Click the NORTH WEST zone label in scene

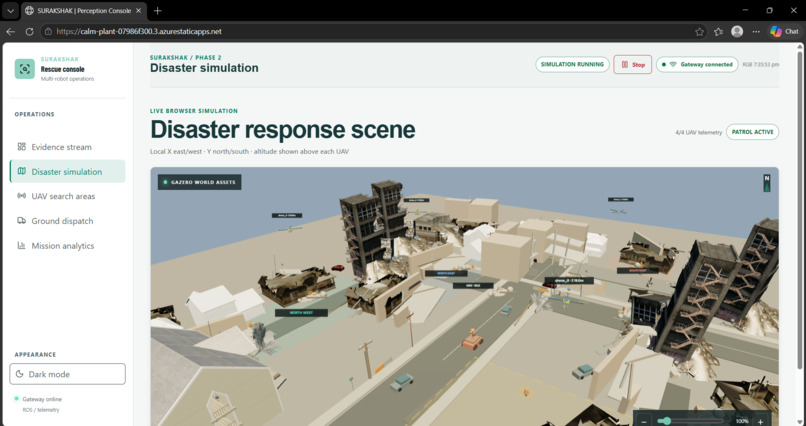(x=301, y=312)
